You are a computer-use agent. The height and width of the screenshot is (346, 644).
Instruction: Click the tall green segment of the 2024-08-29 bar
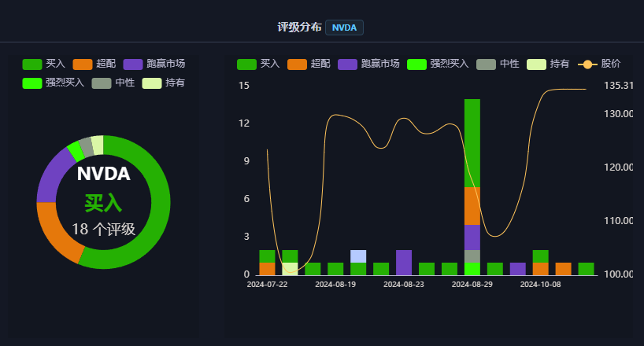472,143
